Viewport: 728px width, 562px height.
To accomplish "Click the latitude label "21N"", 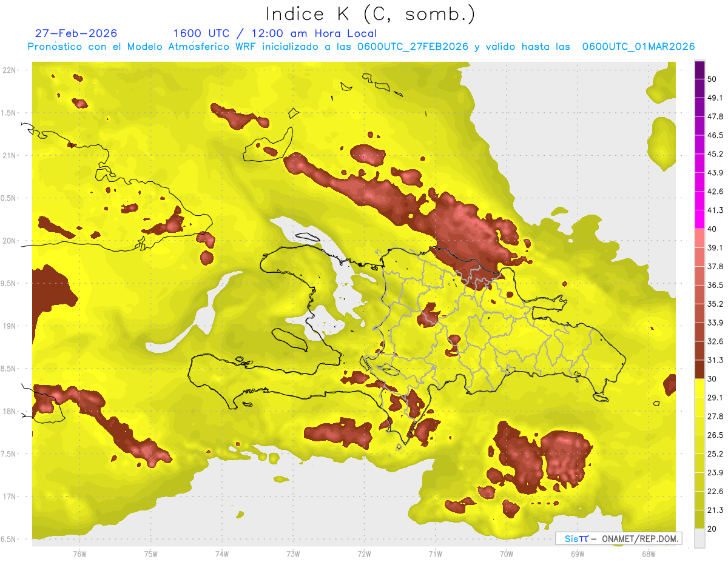I will [x=9, y=155].
